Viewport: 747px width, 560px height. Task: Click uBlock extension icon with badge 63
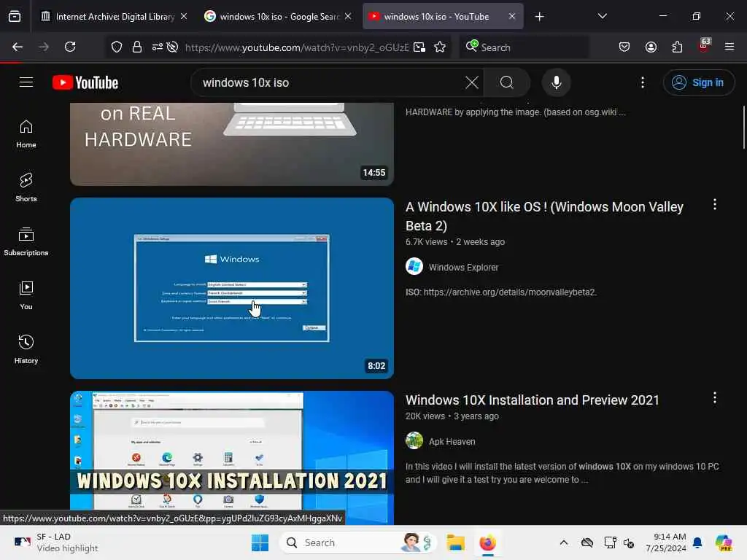click(x=704, y=46)
